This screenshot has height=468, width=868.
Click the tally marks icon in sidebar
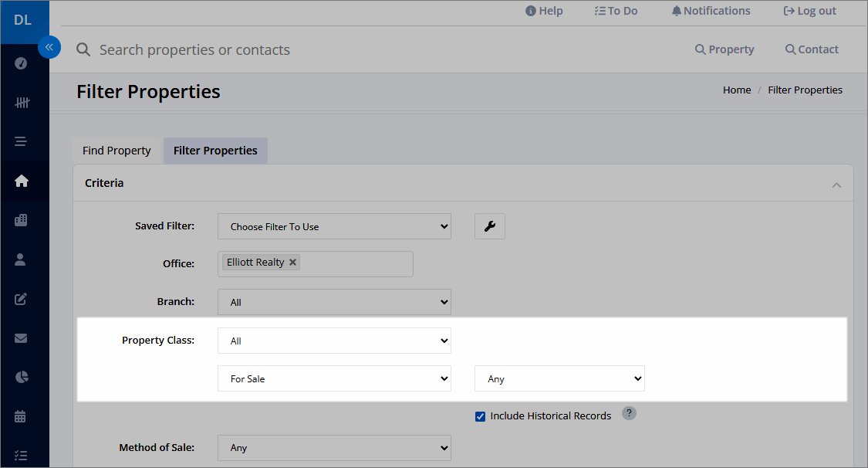tap(22, 103)
